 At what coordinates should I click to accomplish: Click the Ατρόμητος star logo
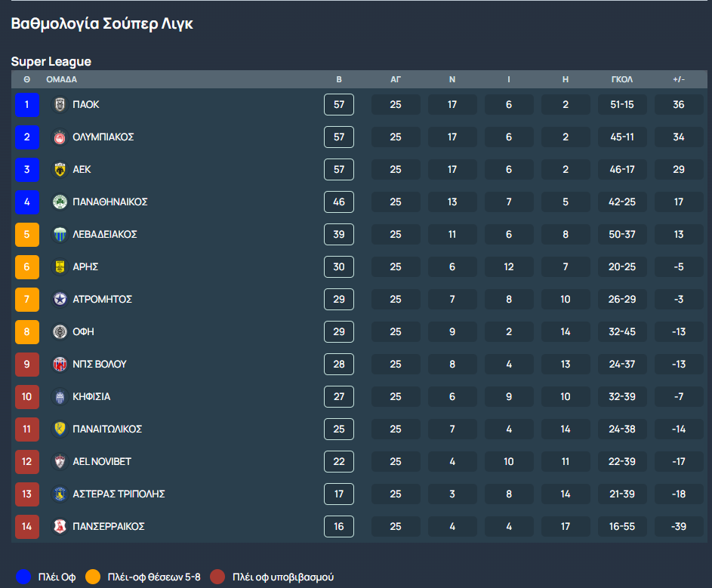60,300
